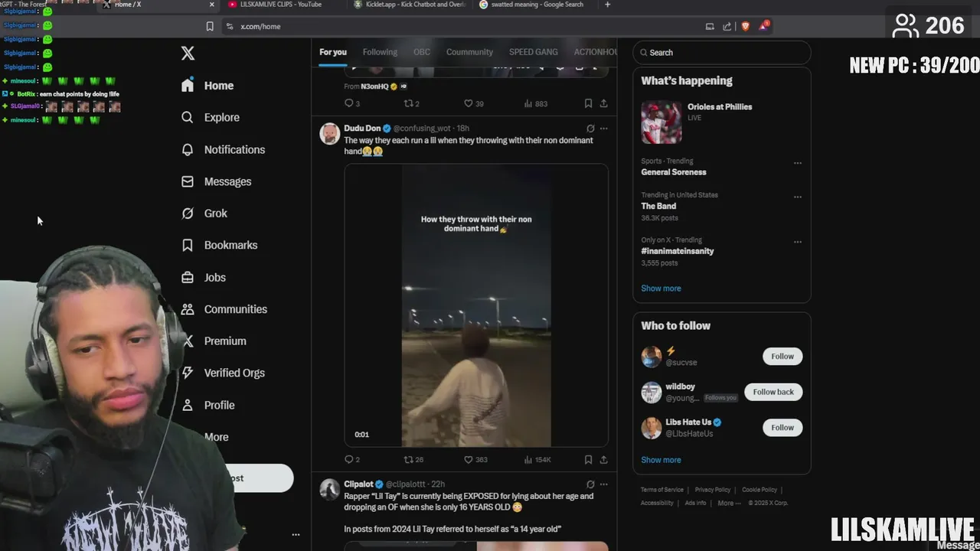Like the Dudu Don post

tap(475, 459)
